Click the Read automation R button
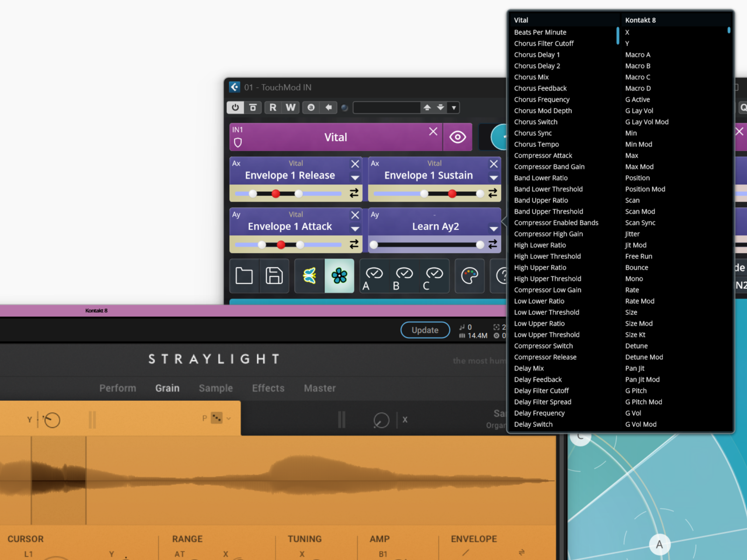The image size is (747, 560). tap(273, 107)
